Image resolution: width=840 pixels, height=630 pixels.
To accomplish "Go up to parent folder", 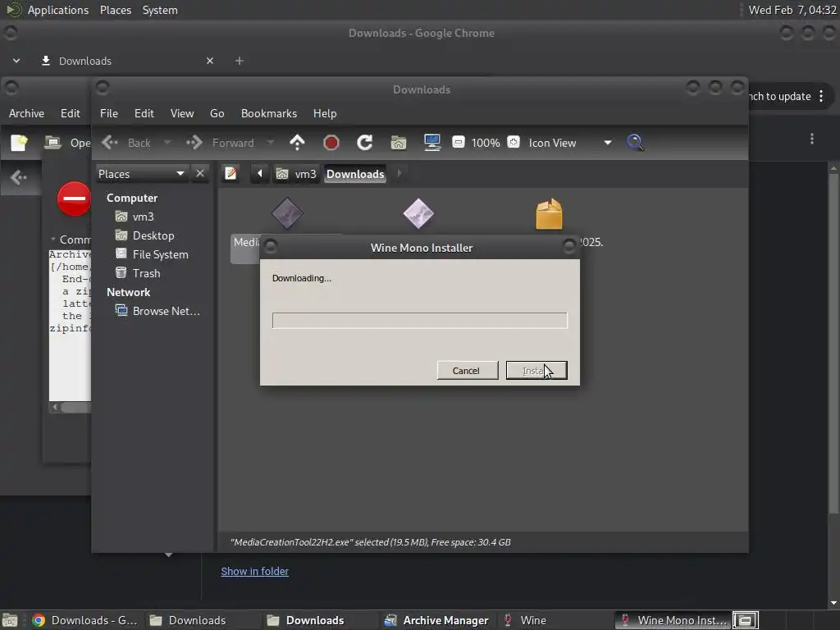I will click(x=297, y=143).
